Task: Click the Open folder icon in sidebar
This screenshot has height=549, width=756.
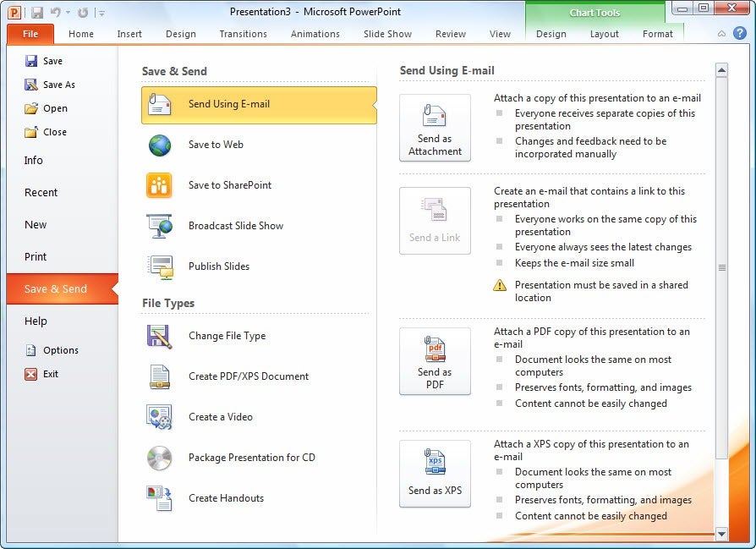Action: point(30,108)
